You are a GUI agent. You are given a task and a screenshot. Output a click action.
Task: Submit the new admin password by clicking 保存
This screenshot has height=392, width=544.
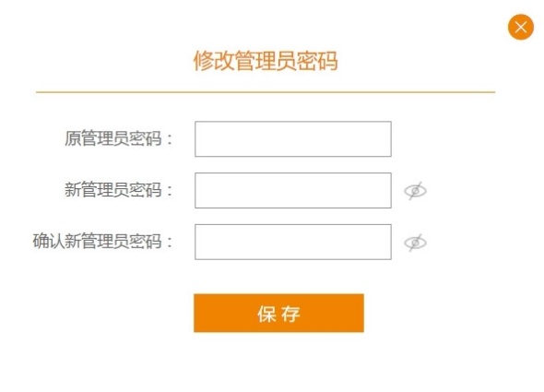pos(278,314)
